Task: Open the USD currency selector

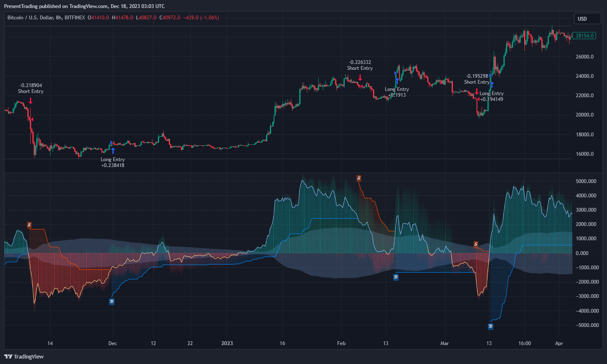Action: [587, 19]
